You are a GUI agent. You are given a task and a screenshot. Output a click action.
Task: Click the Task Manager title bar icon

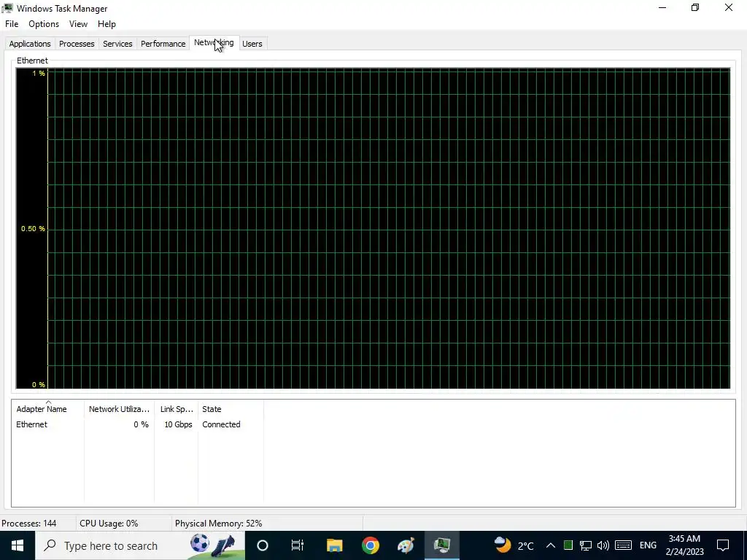click(7, 8)
